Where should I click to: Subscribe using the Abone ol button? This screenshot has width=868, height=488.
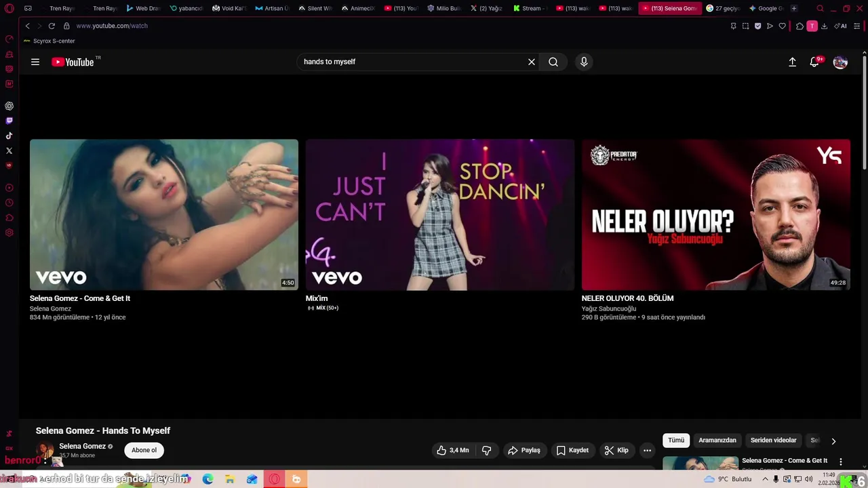click(x=144, y=450)
